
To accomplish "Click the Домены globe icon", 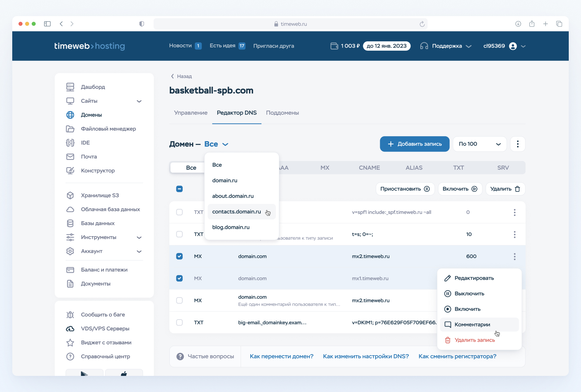I will (x=70, y=115).
